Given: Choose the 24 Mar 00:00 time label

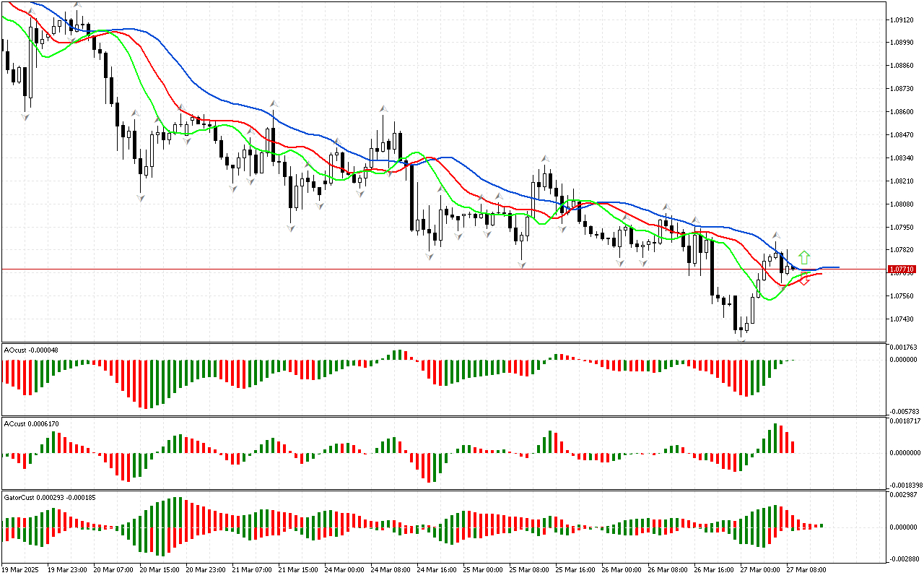Looking at the screenshot, I should click(x=345, y=569).
